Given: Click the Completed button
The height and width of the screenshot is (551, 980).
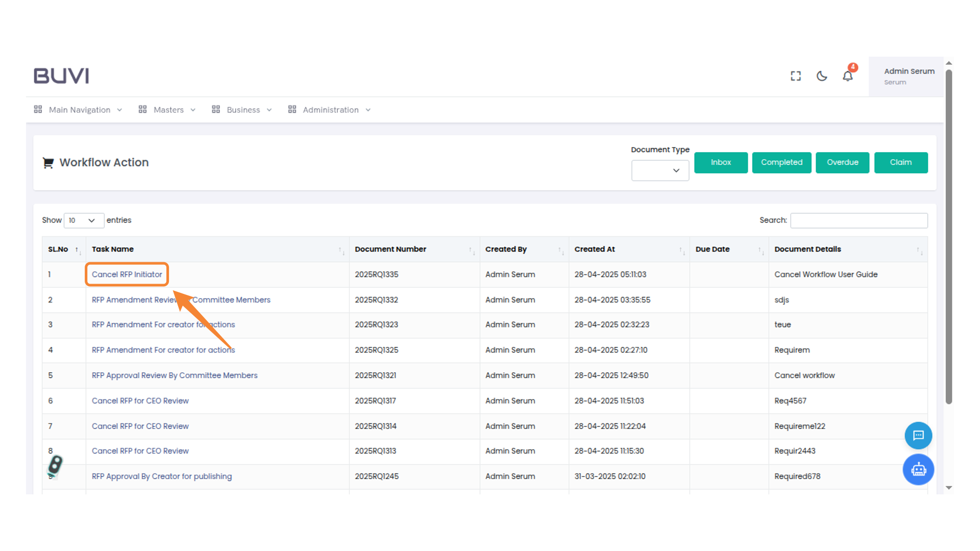Looking at the screenshot, I should [781, 162].
